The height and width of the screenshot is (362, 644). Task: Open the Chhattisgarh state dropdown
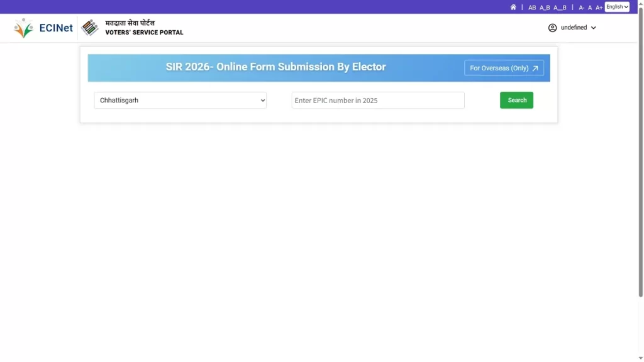pos(180,100)
